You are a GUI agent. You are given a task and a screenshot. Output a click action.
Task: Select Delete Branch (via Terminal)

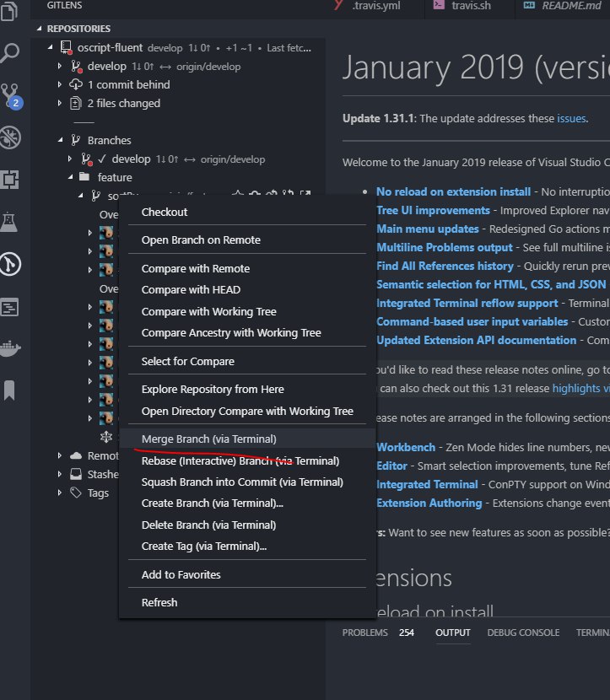[247, 525]
